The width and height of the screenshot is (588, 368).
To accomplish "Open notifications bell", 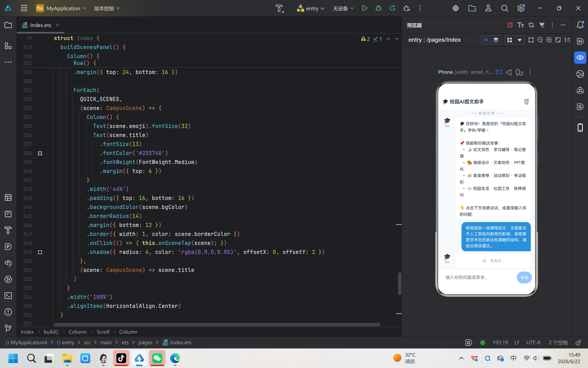I will pyautogui.click(x=580, y=25).
